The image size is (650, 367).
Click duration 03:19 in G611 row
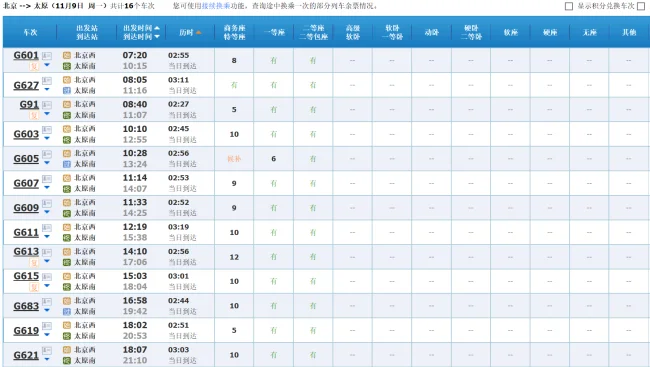pos(179,227)
